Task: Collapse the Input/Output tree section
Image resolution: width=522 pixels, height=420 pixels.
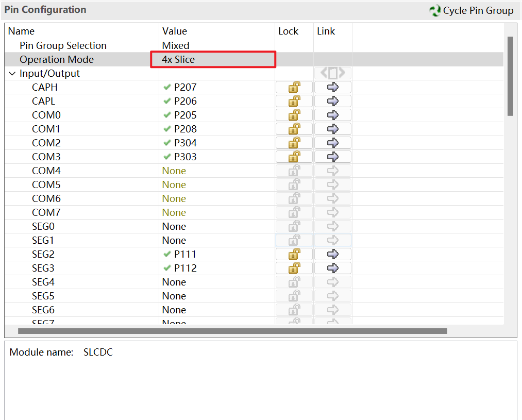Action: coord(12,74)
